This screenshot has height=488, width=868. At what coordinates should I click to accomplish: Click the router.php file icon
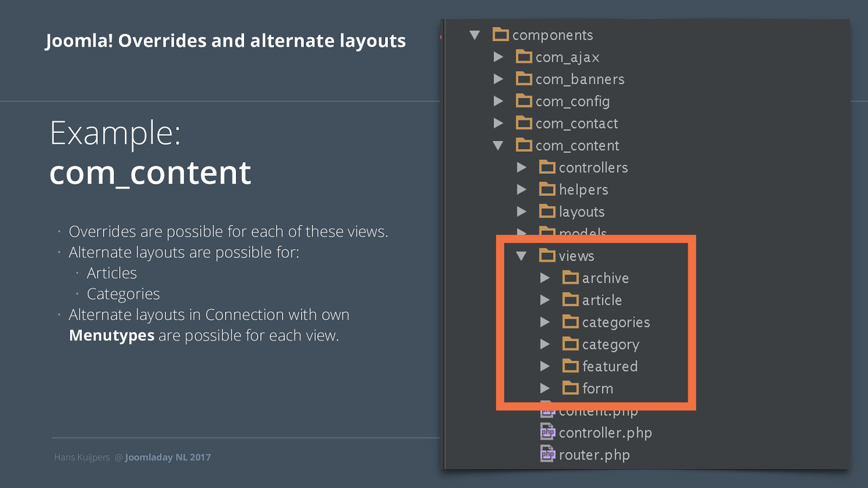coord(547,454)
